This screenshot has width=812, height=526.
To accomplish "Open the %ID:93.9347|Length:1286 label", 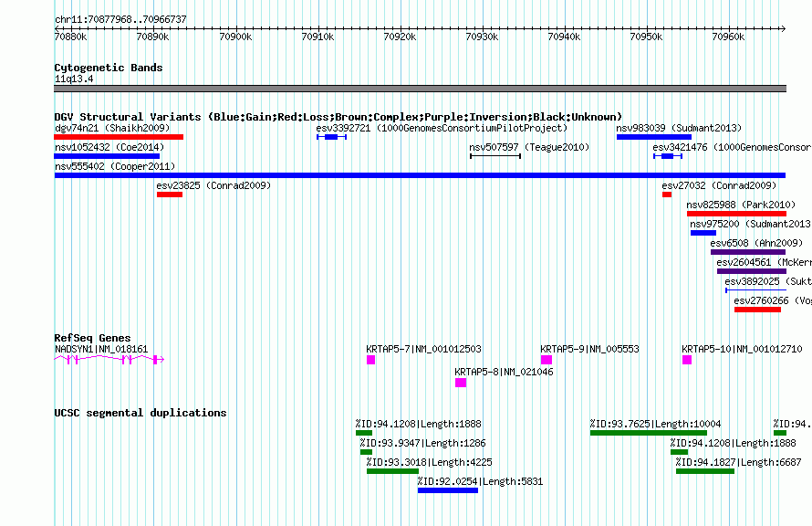I will tap(422, 443).
